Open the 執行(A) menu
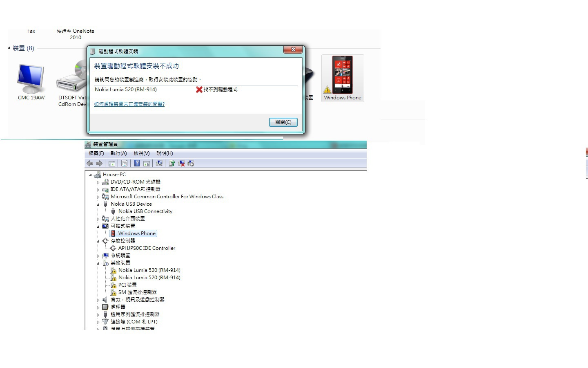Screen dimensions: 588x368 pos(119,153)
